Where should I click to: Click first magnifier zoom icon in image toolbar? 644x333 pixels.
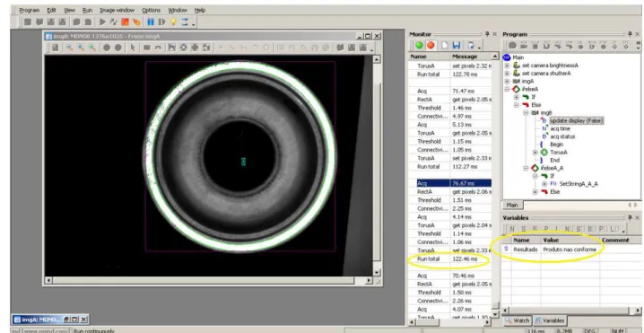click(x=70, y=48)
